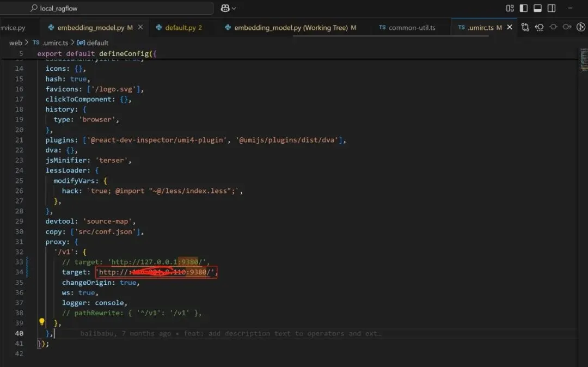Click the 'browser' history type value
Image resolution: width=588 pixels, height=367 pixels.
[x=97, y=120]
